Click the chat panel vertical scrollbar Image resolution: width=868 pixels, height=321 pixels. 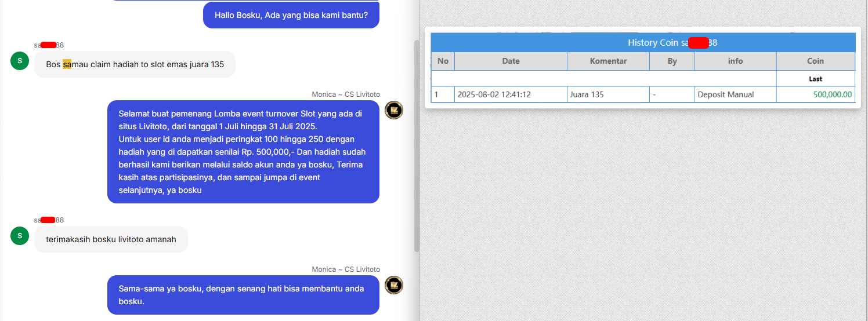416,146
